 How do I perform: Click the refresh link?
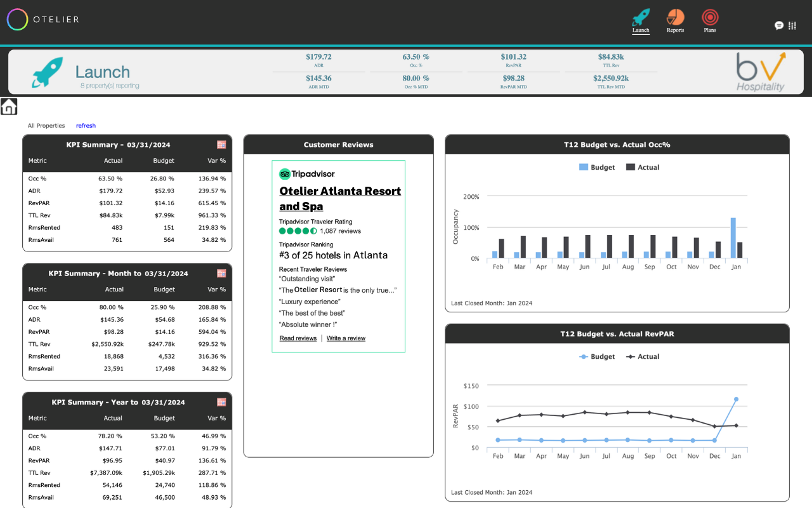86,126
